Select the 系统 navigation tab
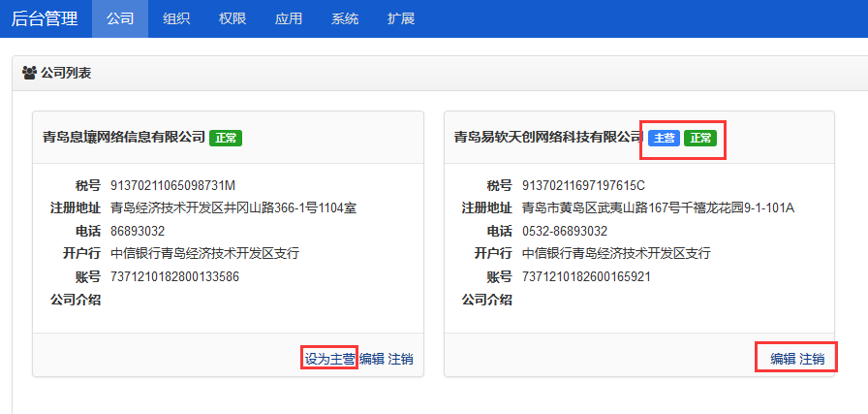 (345, 18)
